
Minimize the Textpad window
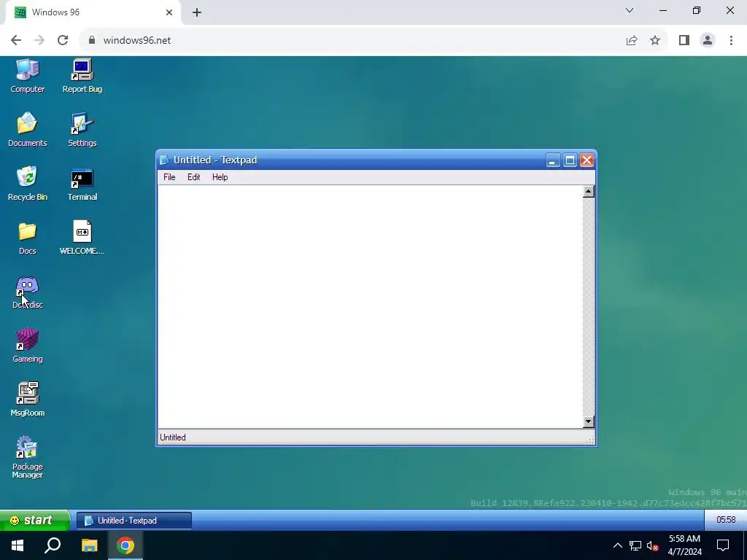click(553, 160)
